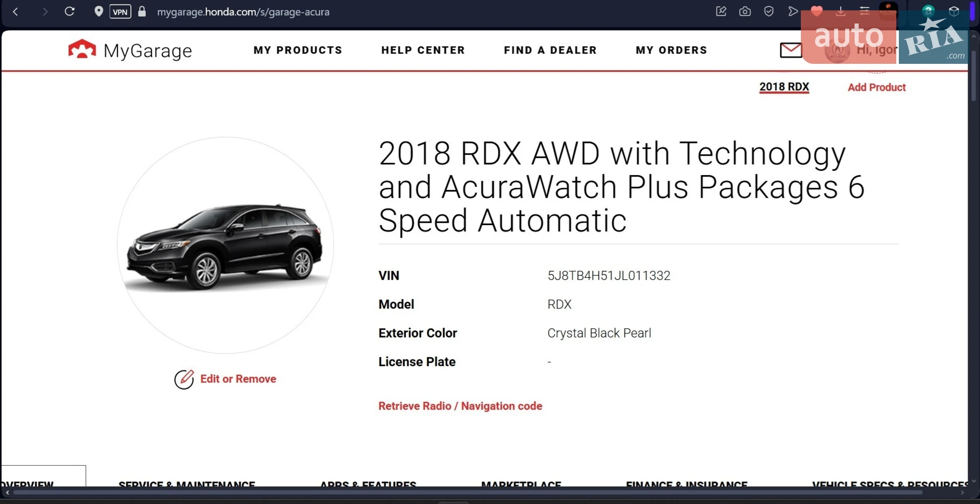This screenshot has height=504, width=980.
Task: Click the vehicle title heading text
Action: [622, 187]
